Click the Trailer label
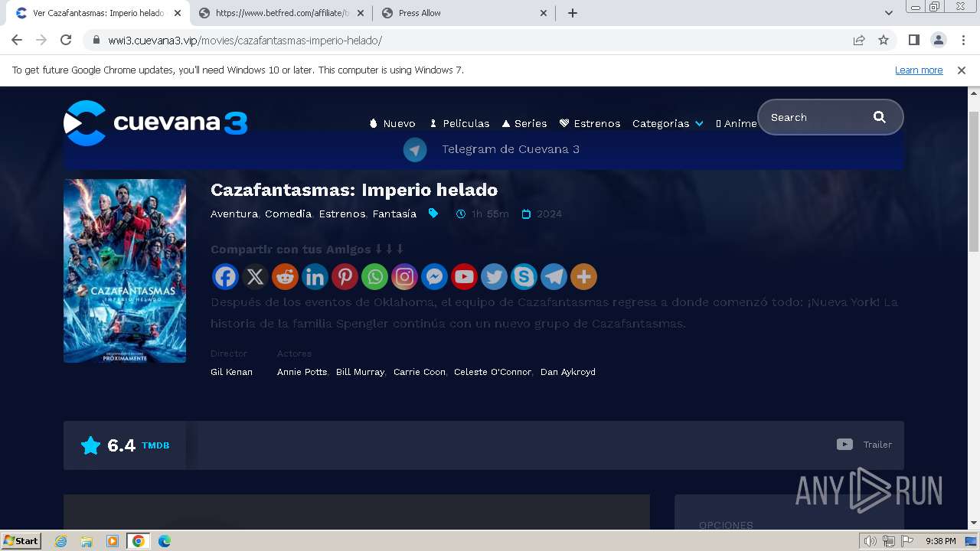 click(x=877, y=445)
